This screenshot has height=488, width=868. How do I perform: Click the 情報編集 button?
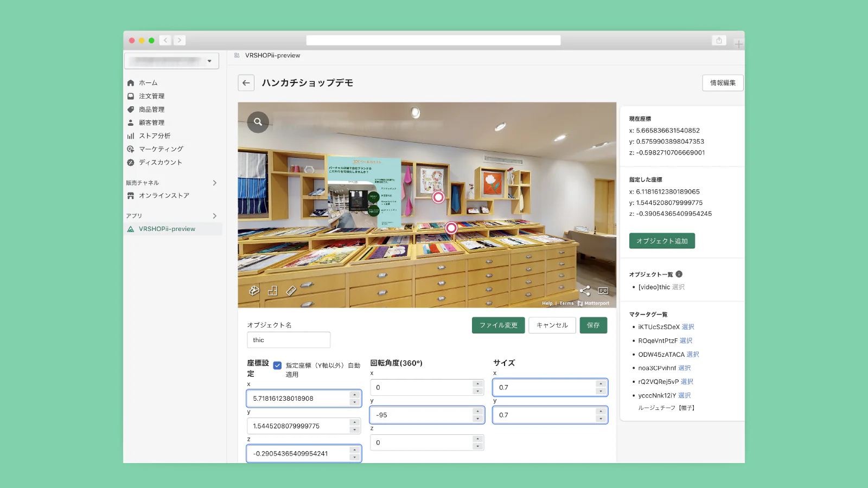pos(723,83)
